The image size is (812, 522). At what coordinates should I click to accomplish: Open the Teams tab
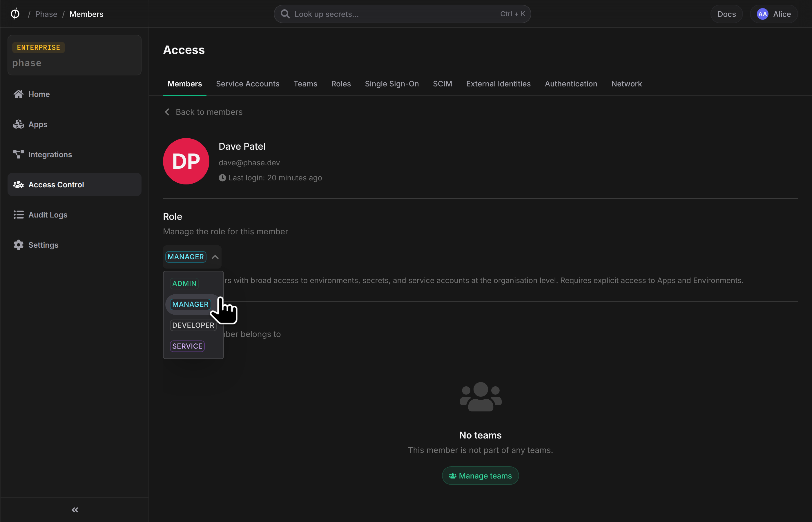pos(305,84)
